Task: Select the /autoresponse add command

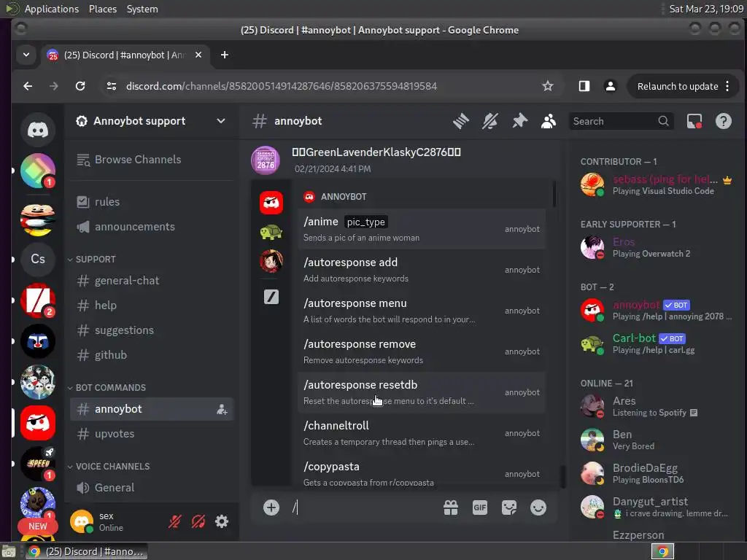Action: pos(422,270)
